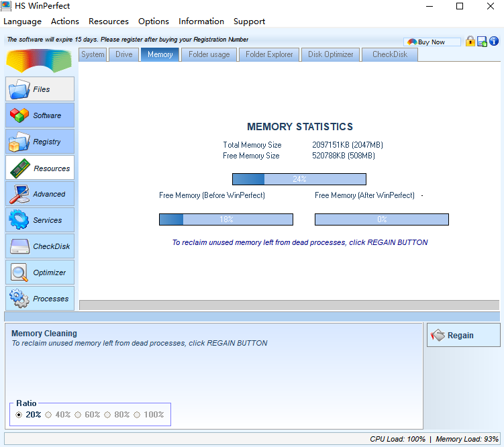The height and width of the screenshot is (447, 504).
Task: Click the Ratio group label
Action: (x=26, y=403)
